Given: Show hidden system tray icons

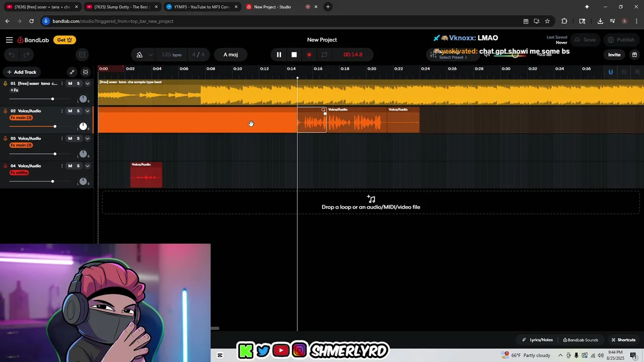Looking at the screenshot, I should 560,355.
